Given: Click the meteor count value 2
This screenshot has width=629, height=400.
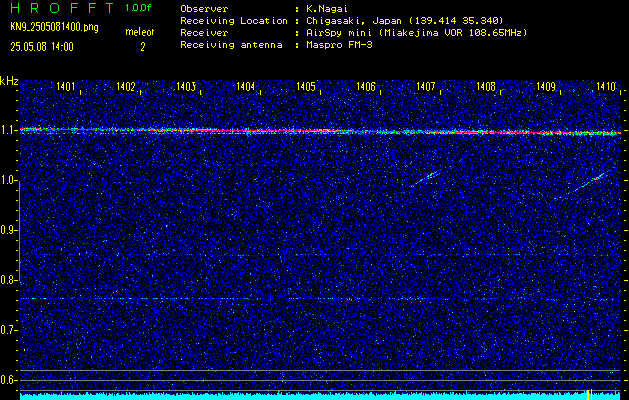Looking at the screenshot, I should tap(143, 47).
